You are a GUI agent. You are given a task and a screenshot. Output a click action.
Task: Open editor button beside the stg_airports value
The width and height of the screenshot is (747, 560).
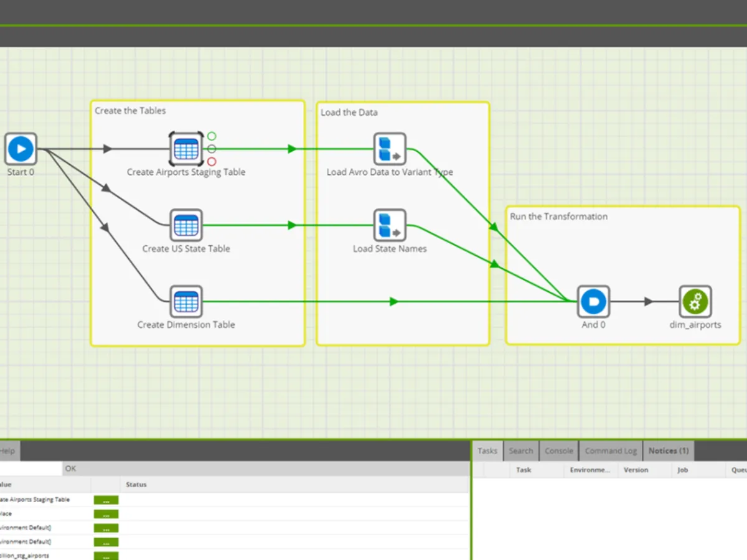tap(106, 556)
